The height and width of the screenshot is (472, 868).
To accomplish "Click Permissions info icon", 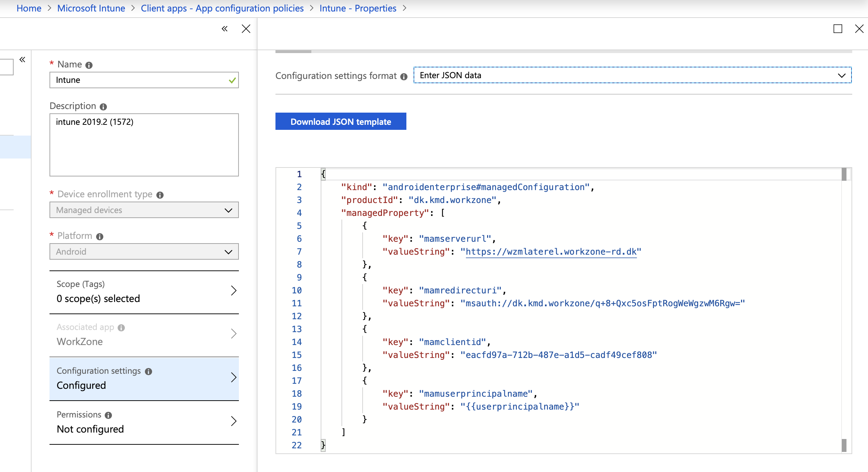I will tap(108, 415).
